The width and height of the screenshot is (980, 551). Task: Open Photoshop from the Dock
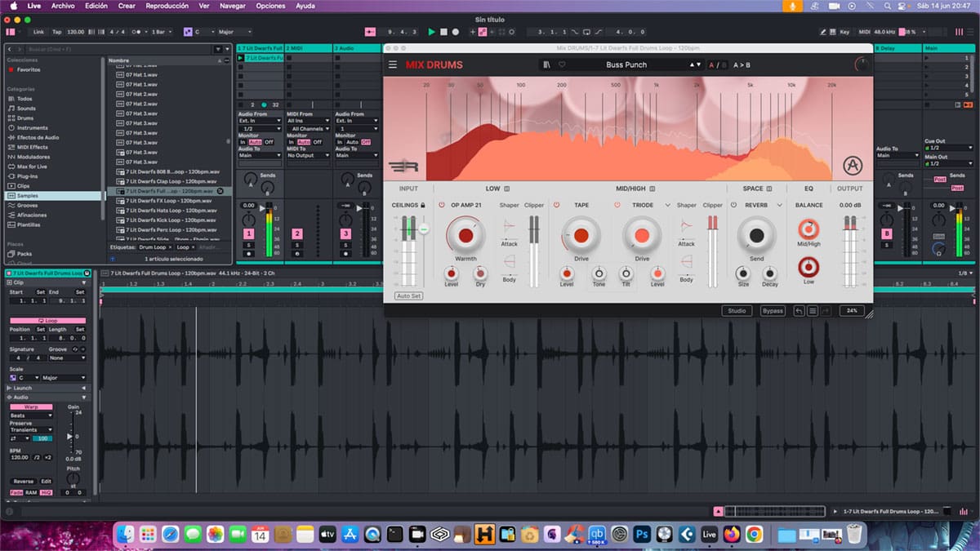642,534
